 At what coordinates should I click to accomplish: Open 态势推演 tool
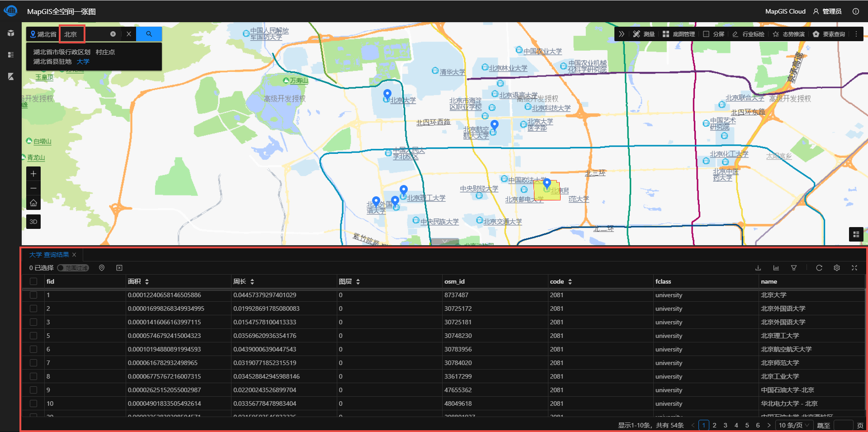(788, 34)
